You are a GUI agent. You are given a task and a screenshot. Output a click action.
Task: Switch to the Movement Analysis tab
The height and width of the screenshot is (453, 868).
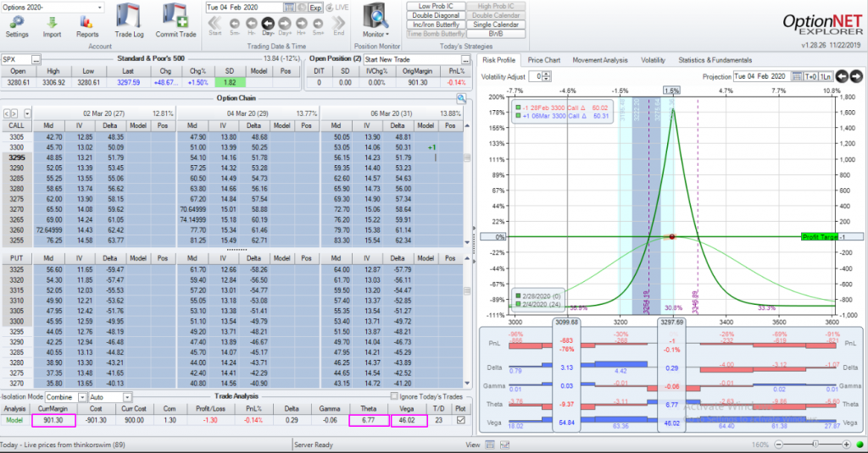point(600,60)
